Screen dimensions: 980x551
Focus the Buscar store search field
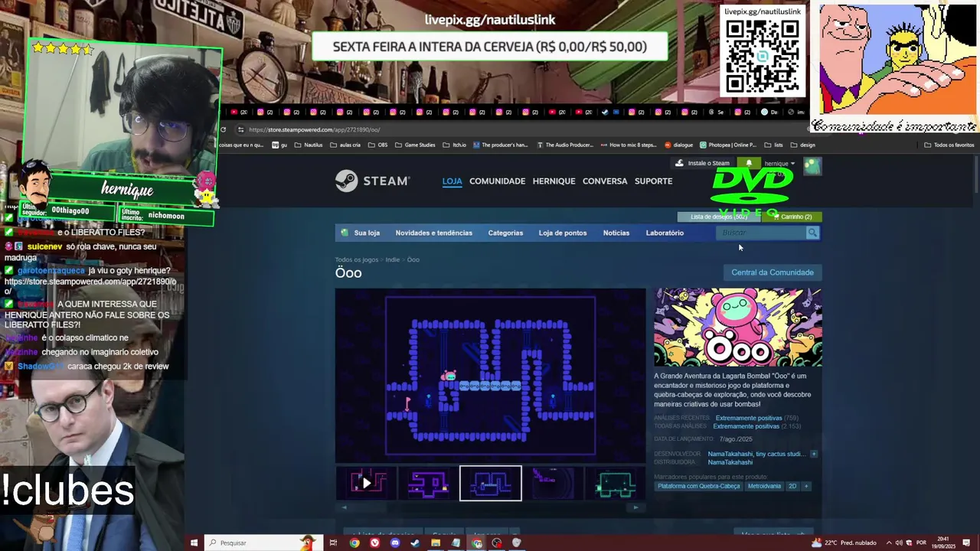[761, 233]
